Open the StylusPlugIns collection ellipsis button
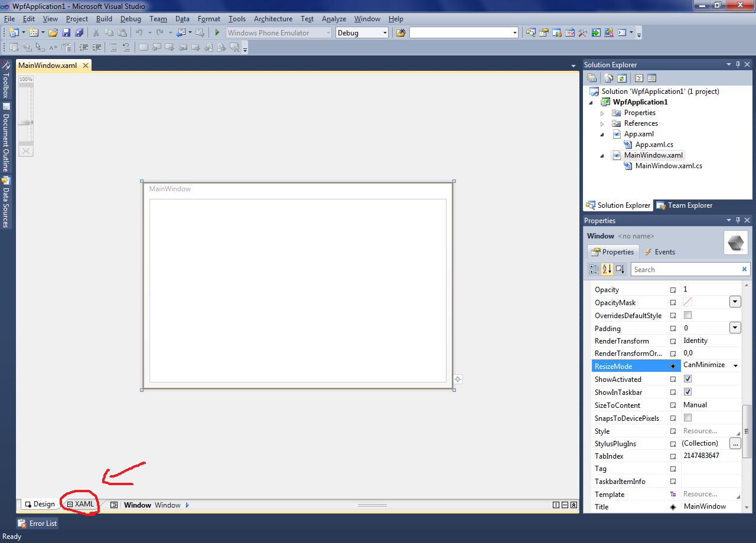756x543 pixels. click(735, 443)
